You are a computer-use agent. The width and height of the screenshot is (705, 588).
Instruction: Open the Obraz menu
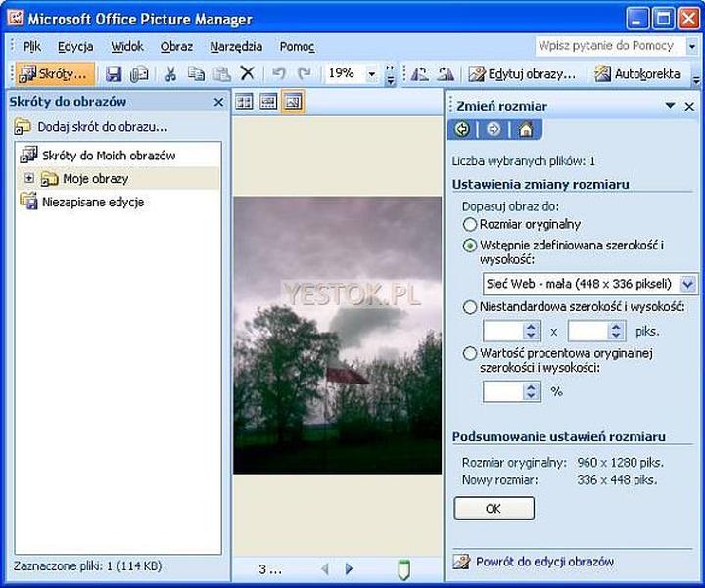pyautogui.click(x=176, y=46)
